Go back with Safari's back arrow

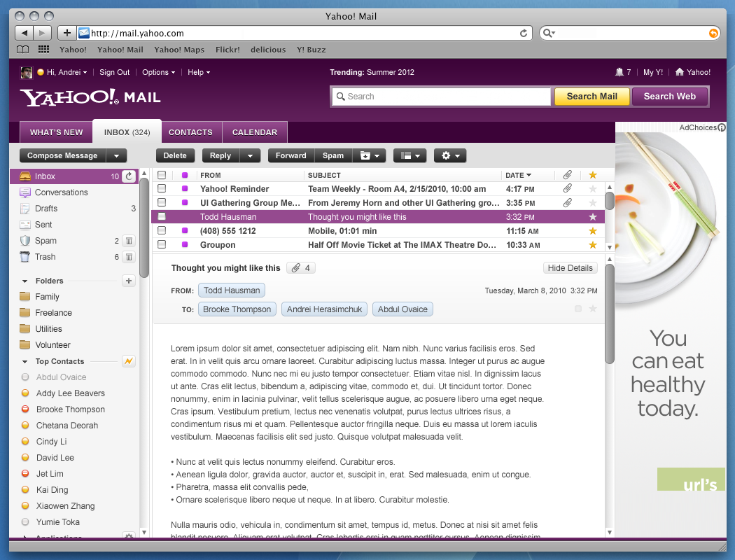click(24, 33)
